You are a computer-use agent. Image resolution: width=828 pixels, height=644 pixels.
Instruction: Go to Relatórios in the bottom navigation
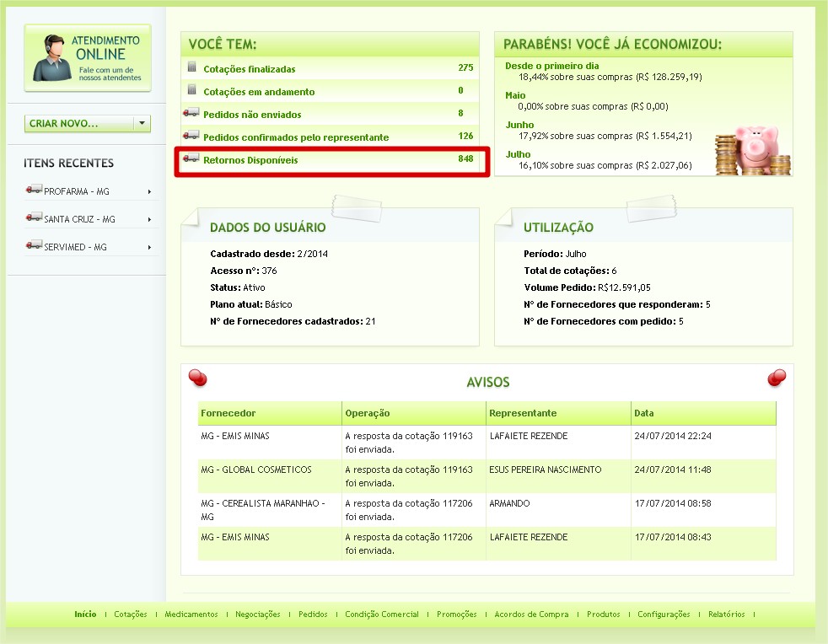[726, 614]
